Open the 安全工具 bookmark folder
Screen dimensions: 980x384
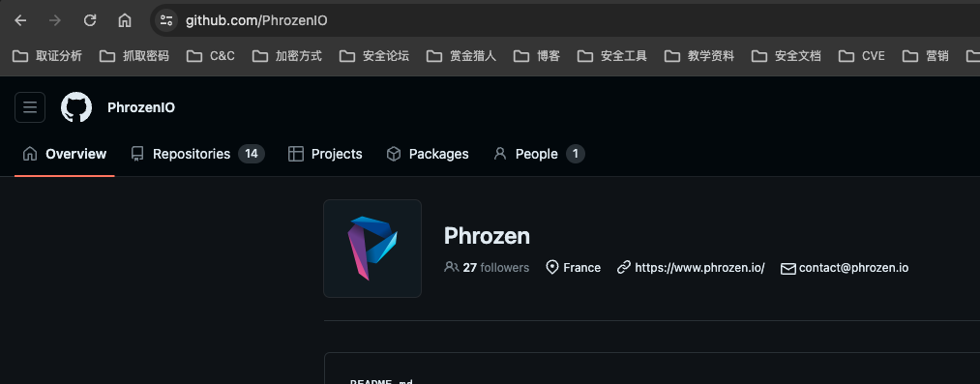pos(612,56)
